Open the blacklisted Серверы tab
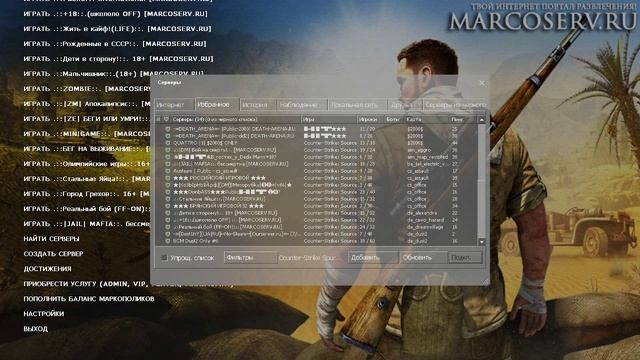640x360 pixels. pyautogui.click(x=455, y=105)
